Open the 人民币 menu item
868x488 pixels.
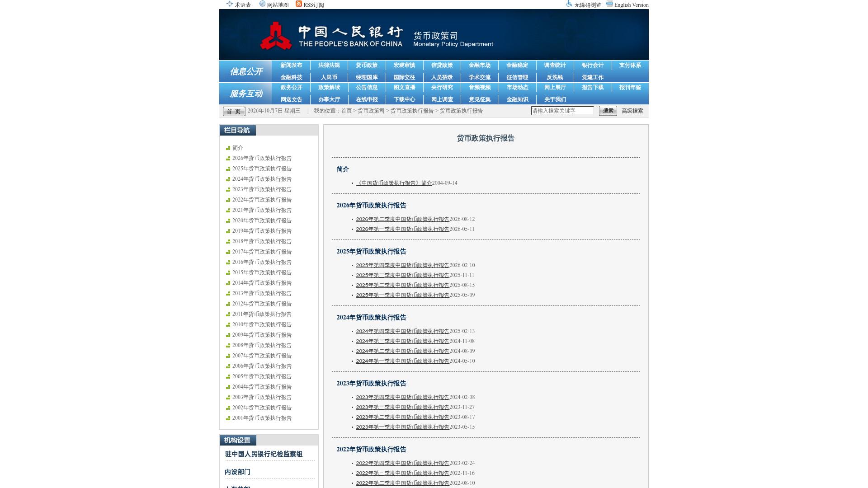pos(329,78)
